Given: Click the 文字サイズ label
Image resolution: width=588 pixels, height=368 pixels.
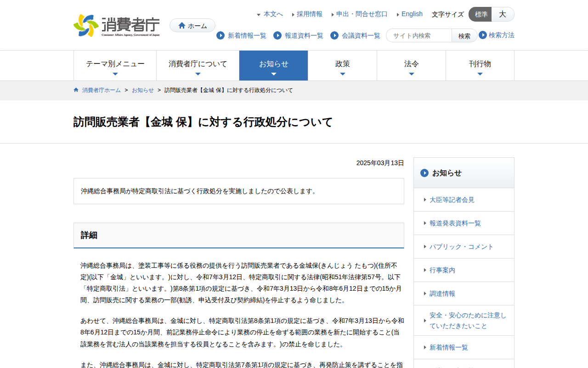Looking at the screenshot, I should 448,14.
